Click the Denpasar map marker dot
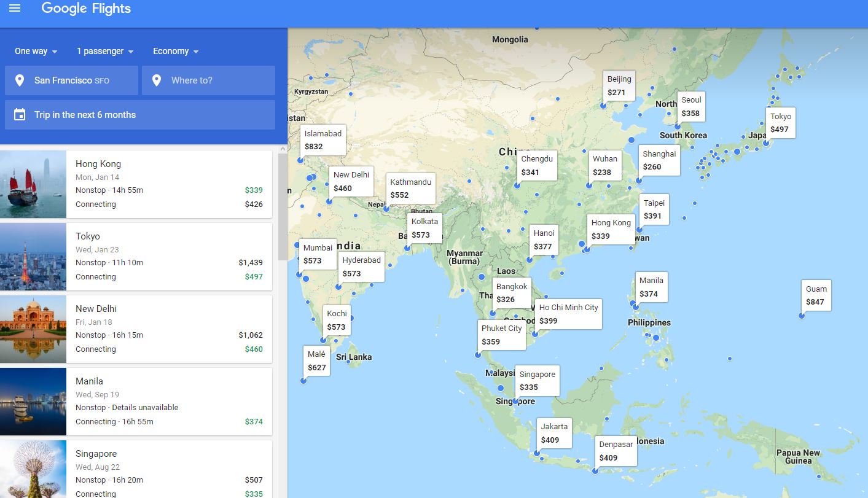 pyautogui.click(x=595, y=471)
